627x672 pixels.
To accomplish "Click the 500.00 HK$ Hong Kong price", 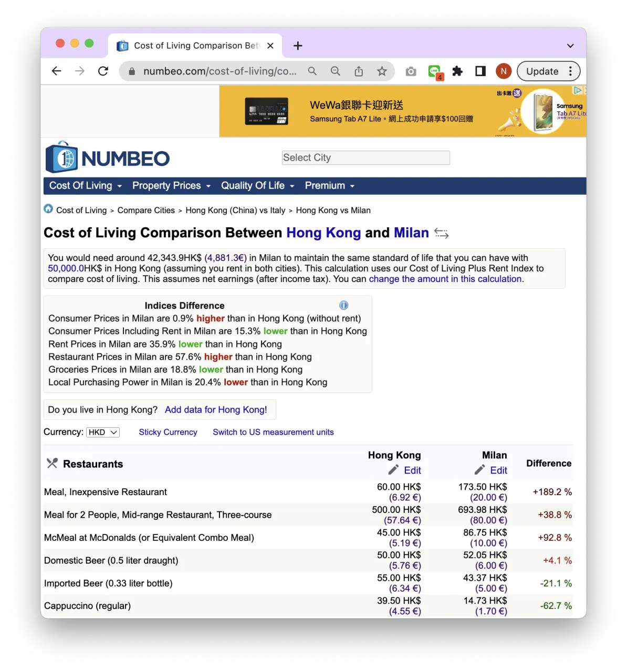I will pos(396,510).
